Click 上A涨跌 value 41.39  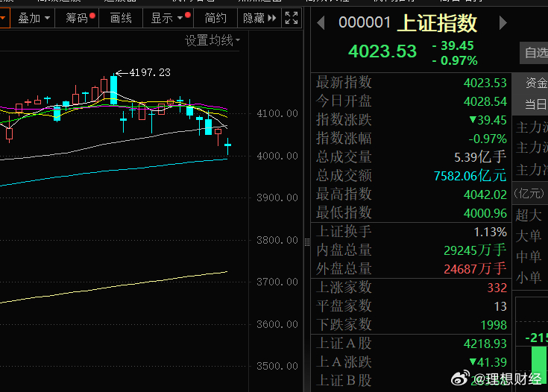tap(488, 362)
